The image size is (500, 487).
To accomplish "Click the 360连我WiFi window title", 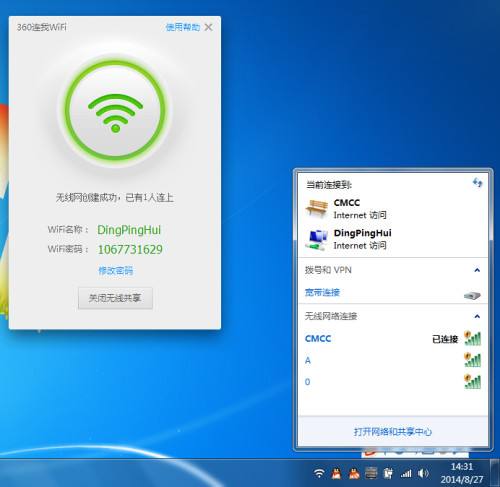I will (x=42, y=27).
